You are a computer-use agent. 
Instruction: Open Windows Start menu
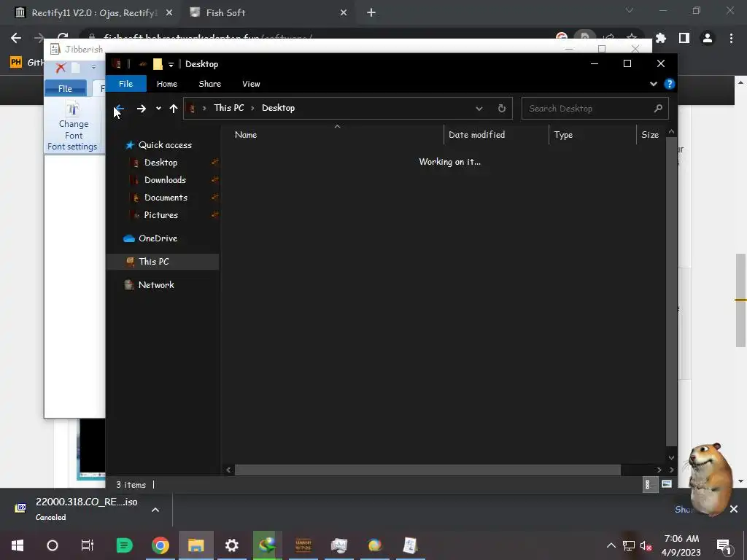pyautogui.click(x=18, y=545)
